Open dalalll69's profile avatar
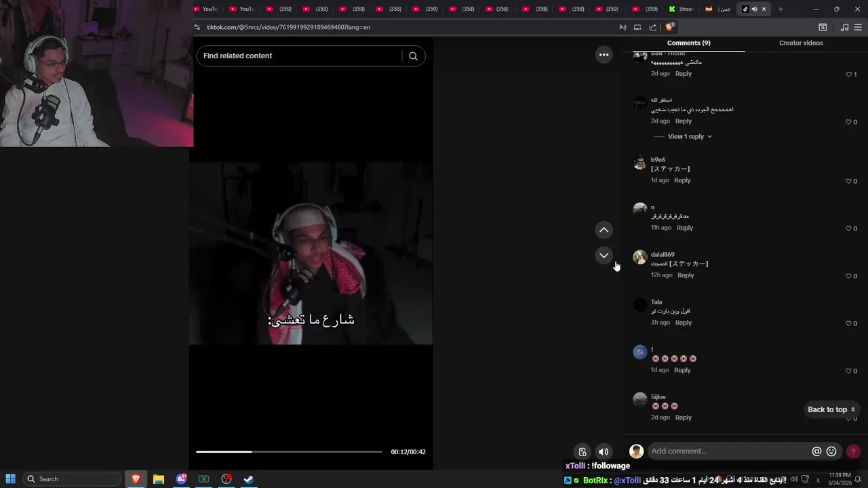 pyautogui.click(x=640, y=257)
